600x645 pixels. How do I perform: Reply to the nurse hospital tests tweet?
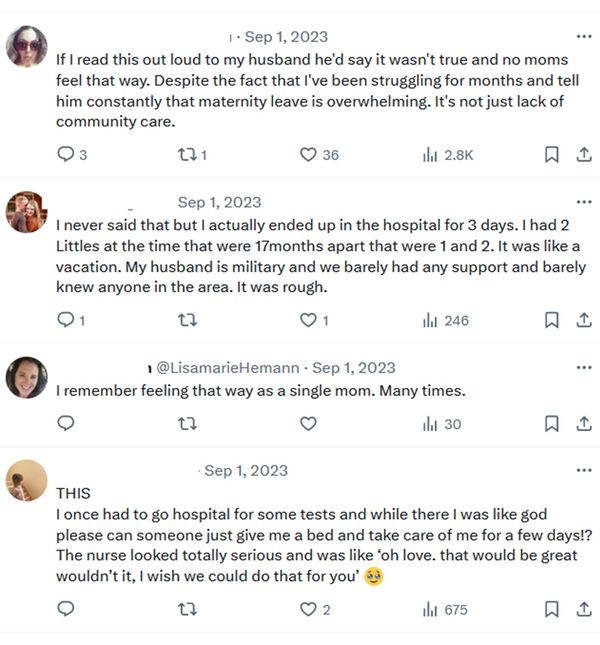point(66,609)
